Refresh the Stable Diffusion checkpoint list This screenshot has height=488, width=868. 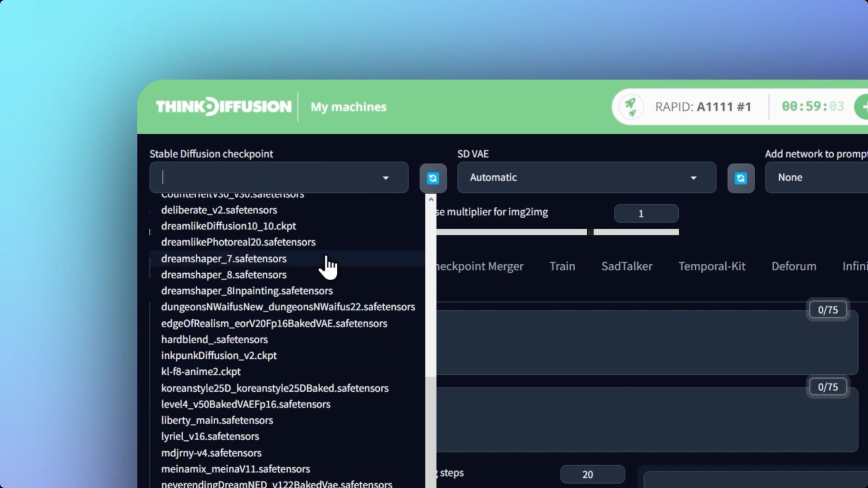click(433, 178)
